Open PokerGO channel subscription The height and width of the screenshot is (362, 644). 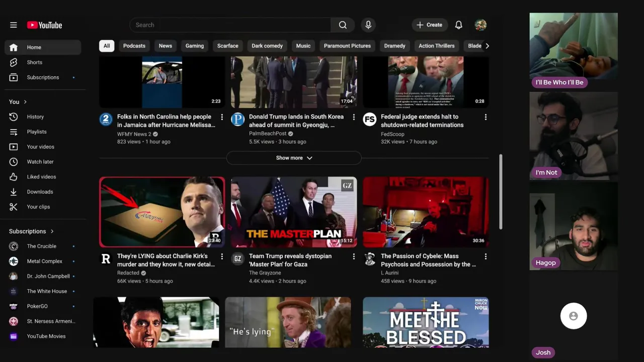click(x=43, y=306)
